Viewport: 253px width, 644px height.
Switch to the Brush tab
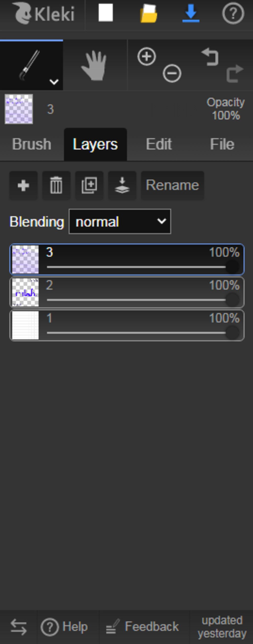pos(32,144)
